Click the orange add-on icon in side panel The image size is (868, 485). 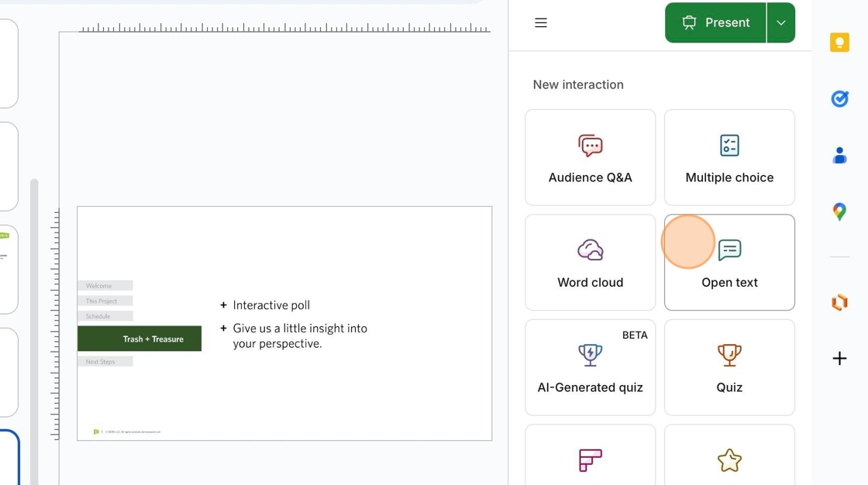(x=839, y=302)
